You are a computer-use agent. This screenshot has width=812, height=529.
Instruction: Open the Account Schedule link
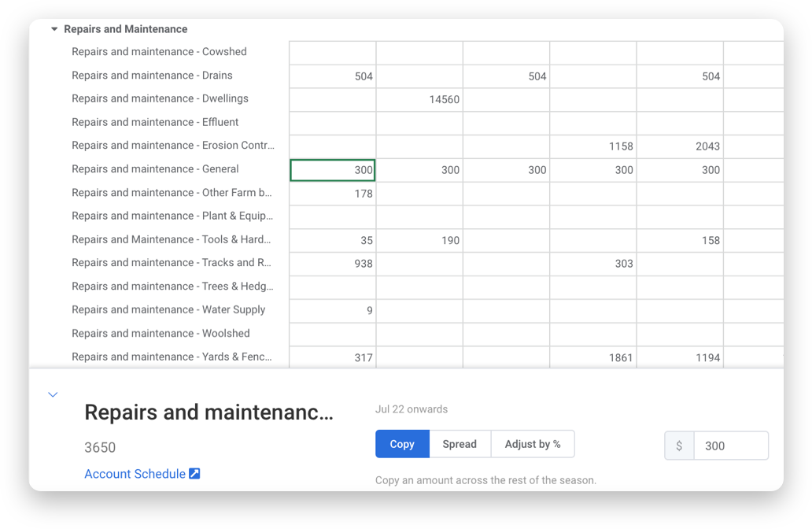[134, 474]
